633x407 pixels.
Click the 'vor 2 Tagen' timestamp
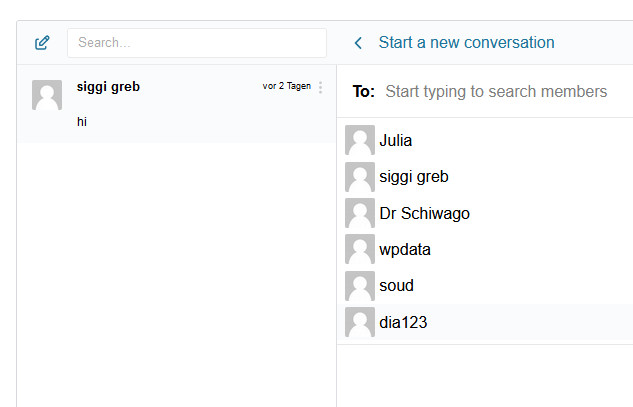click(286, 86)
